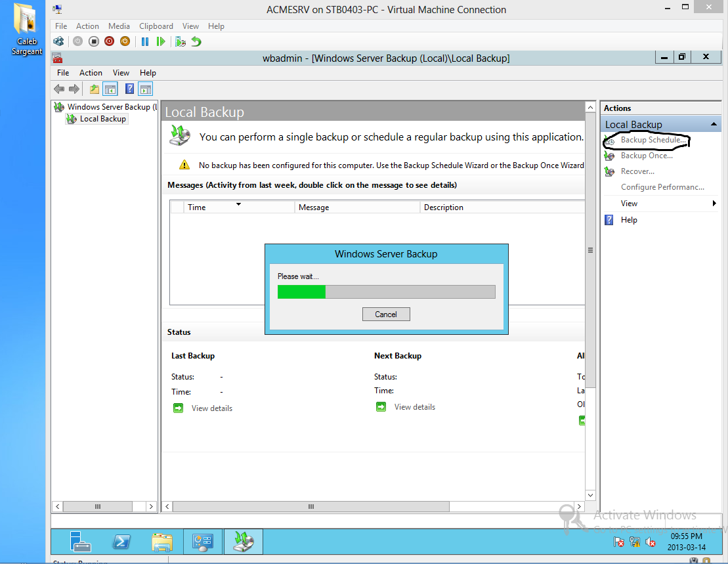Click the console tree scroll-right arrow
Image resolution: width=728 pixels, height=564 pixels.
tap(151, 506)
